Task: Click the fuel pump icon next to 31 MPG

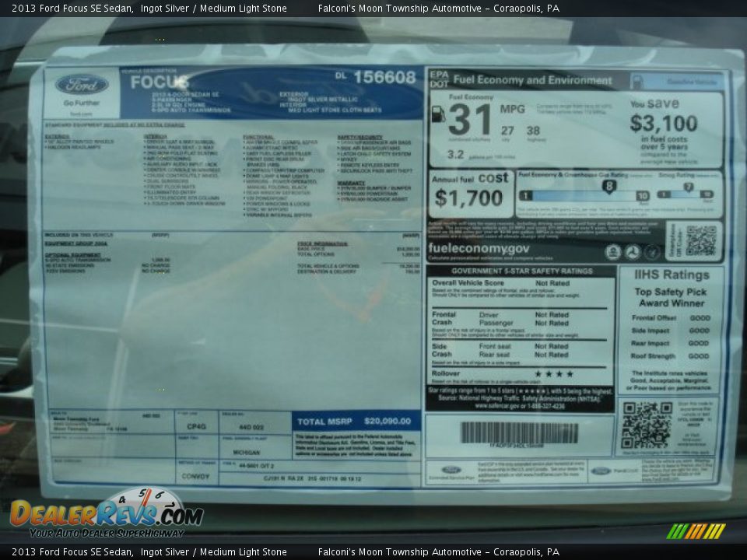Action: (439, 114)
